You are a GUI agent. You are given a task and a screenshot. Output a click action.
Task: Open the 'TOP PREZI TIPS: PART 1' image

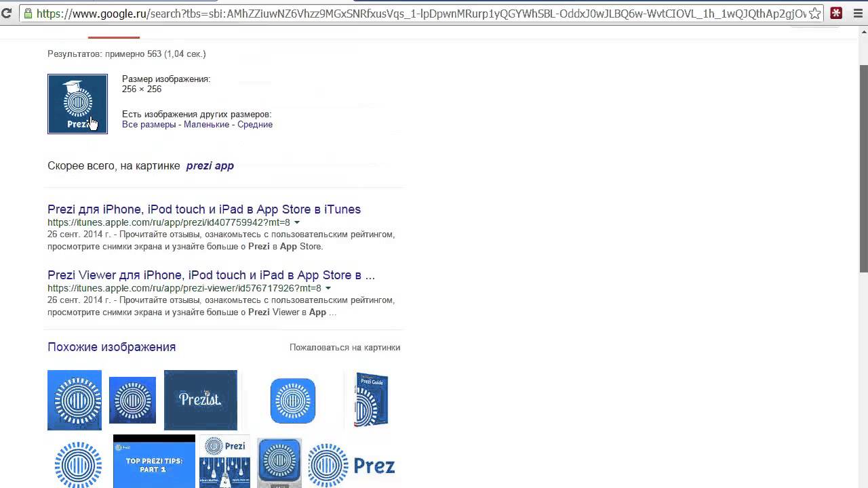(x=154, y=462)
